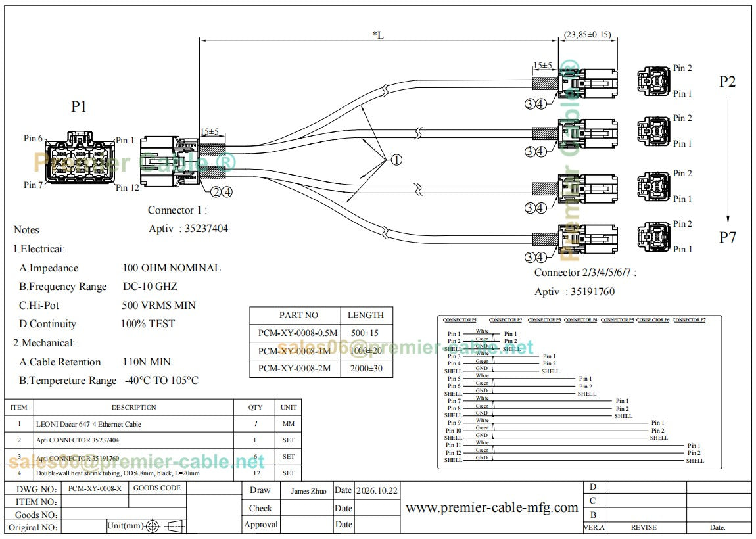This screenshot has width=756, height=539.
Task: Click the Aptiv : 35191760 part number
Action: point(575,292)
